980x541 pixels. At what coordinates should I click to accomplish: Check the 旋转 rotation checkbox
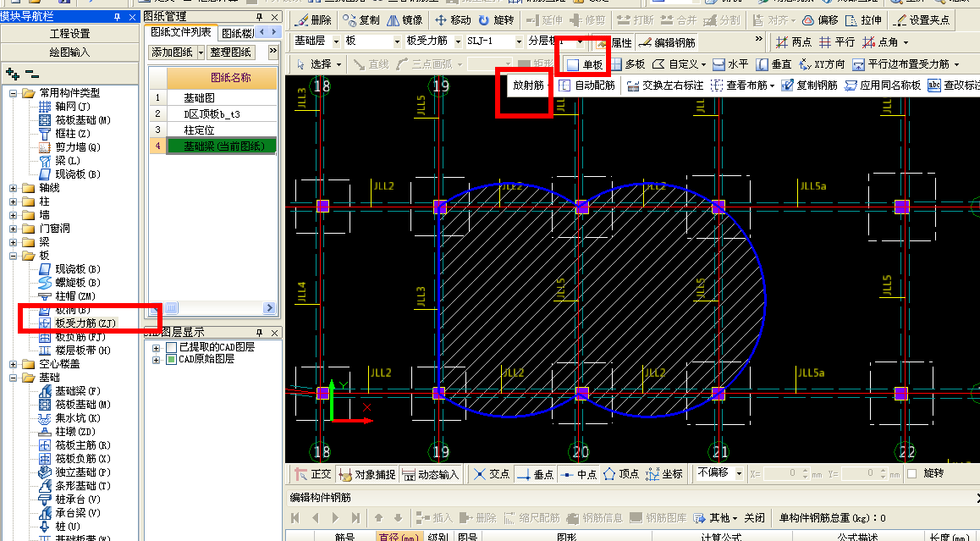click(x=912, y=473)
